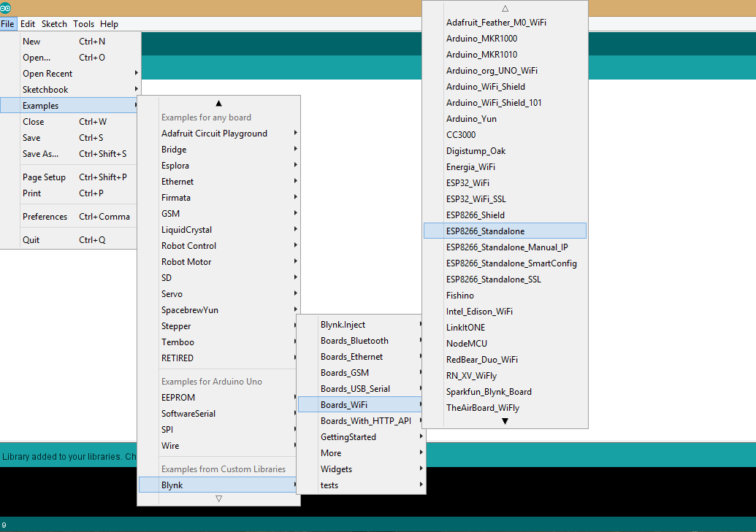Choose Save in File menu

pos(69,137)
